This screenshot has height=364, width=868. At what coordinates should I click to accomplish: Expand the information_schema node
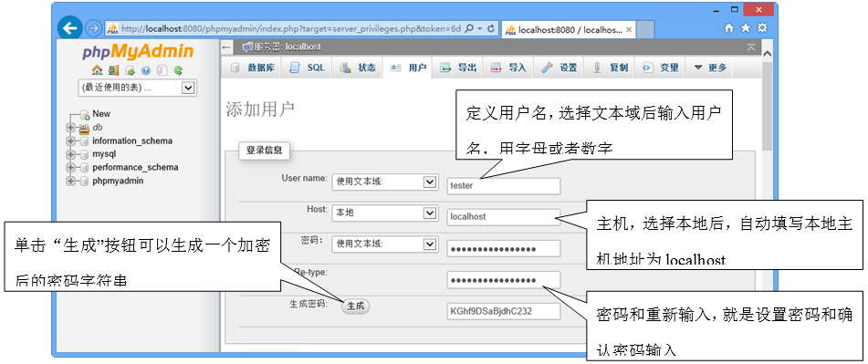click(x=70, y=141)
